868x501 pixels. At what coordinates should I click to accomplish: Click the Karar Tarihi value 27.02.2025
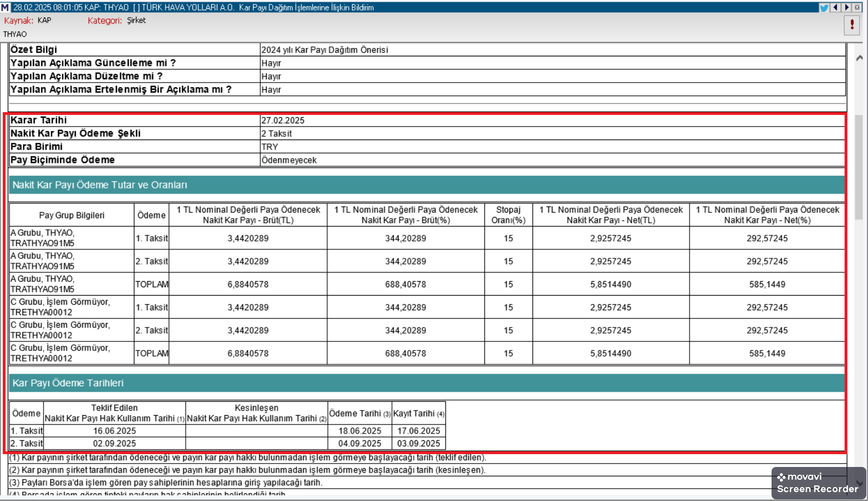pos(283,121)
